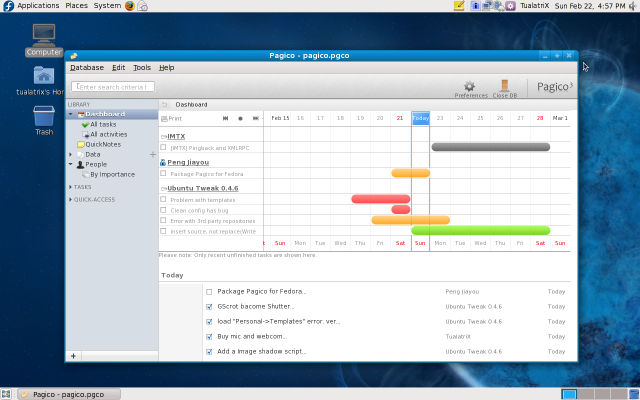Image resolution: width=640 pixels, height=400 pixels.
Task: Open the IMTX project link
Action: coord(176,136)
